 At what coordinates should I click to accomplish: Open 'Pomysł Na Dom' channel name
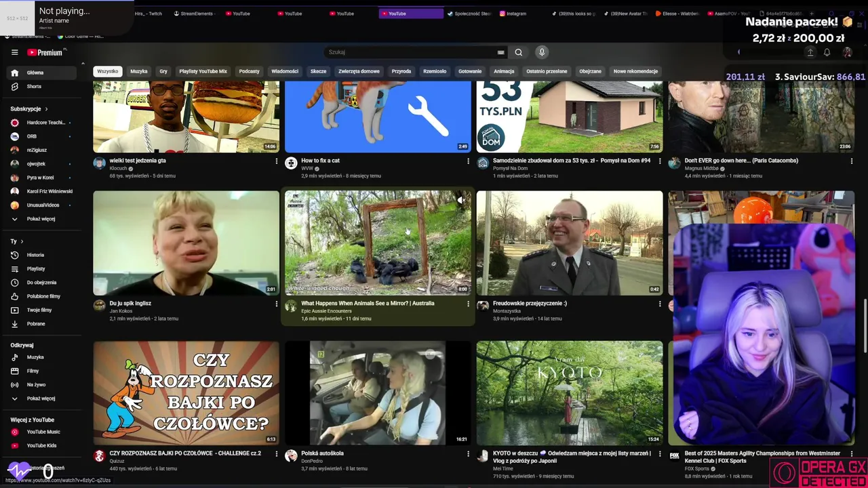click(x=510, y=168)
